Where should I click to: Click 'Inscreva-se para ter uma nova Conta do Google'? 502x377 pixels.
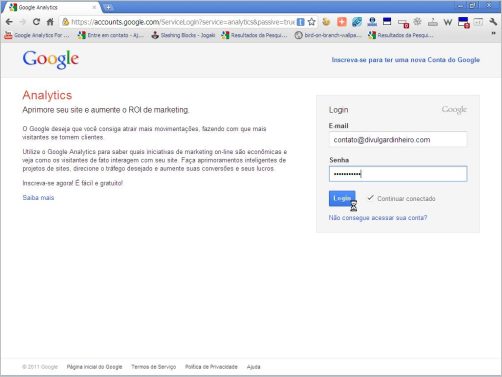click(x=406, y=60)
